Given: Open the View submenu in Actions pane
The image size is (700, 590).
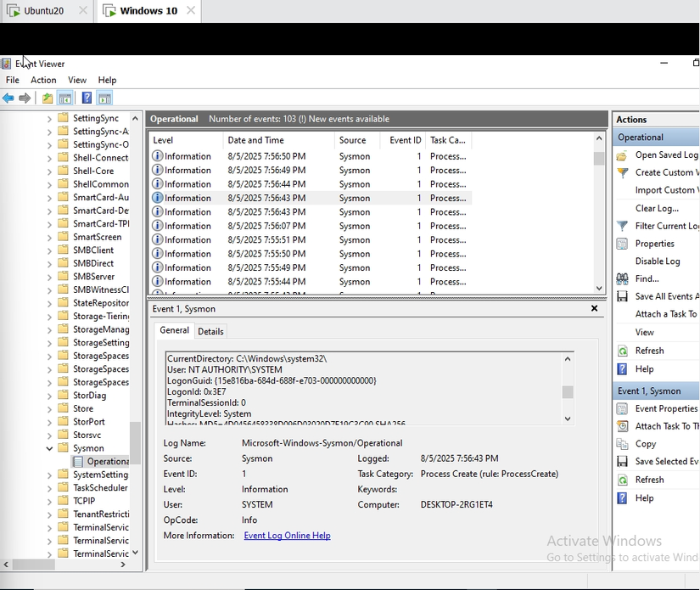Looking at the screenshot, I should pyautogui.click(x=645, y=332).
